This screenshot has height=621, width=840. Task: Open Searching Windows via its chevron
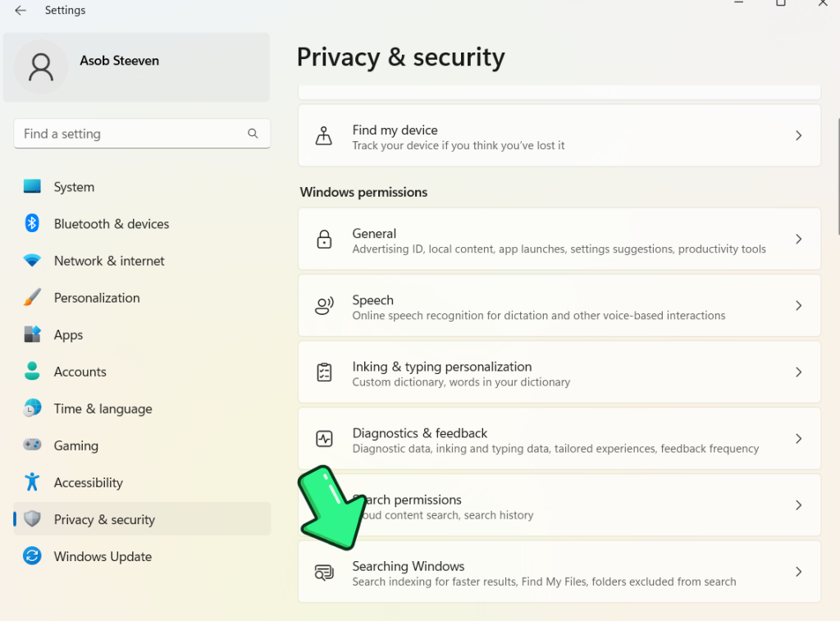[x=798, y=572]
